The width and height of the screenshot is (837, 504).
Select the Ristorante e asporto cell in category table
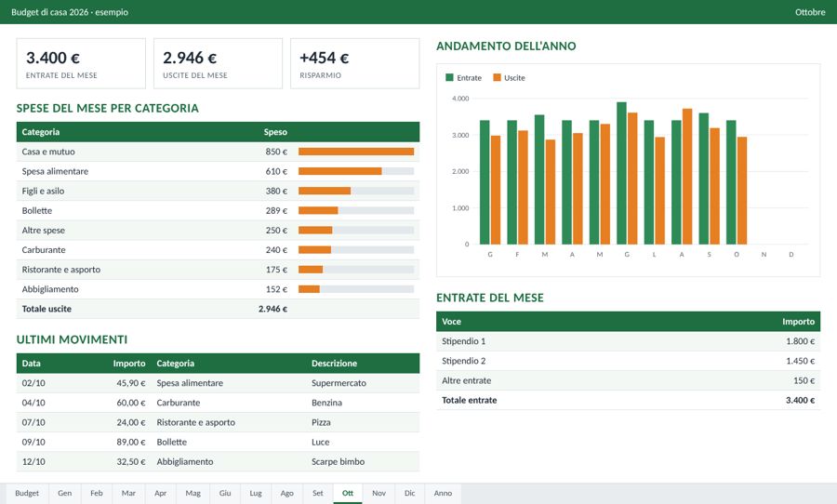pyautogui.click(x=60, y=270)
